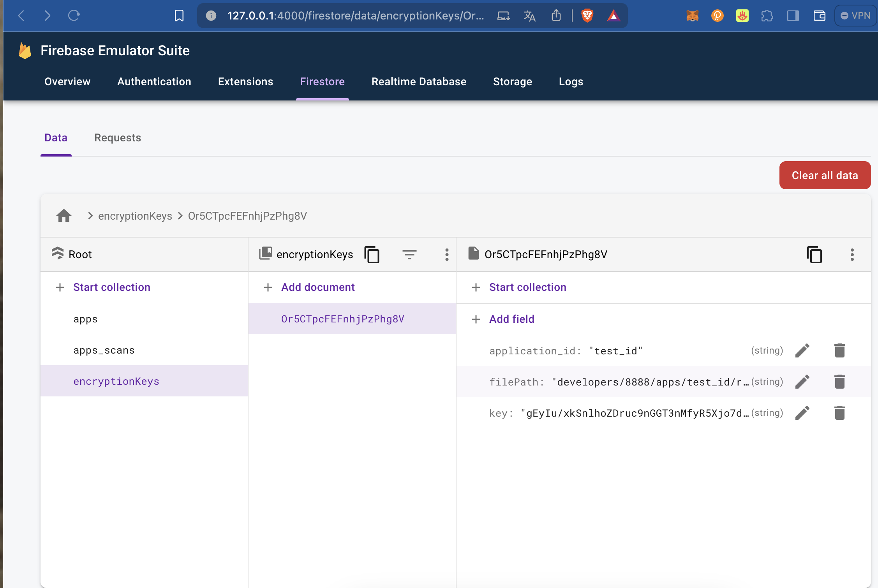Open the Extensions tab
Screen dimensions: 878x588
point(245,81)
